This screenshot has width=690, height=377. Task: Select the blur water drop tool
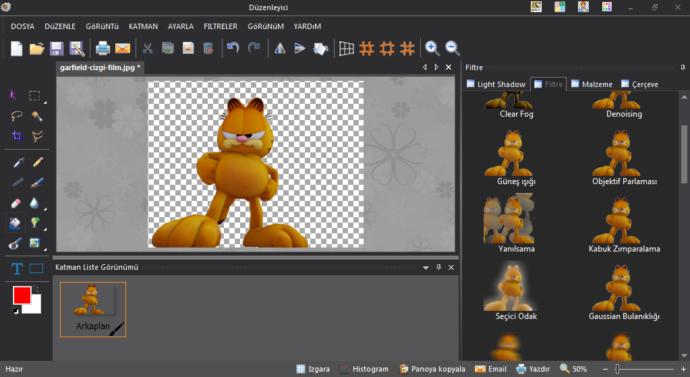tap(34, 203)
